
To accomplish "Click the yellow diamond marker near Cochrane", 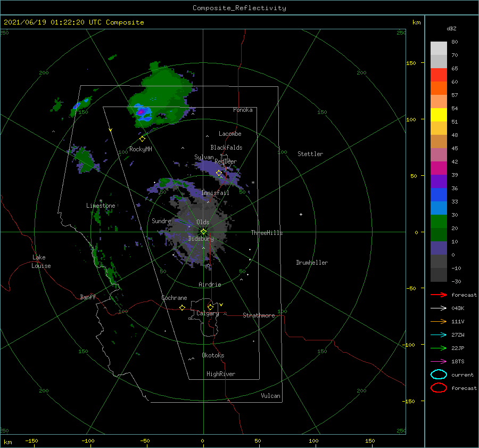I will (x=183, y=307).
